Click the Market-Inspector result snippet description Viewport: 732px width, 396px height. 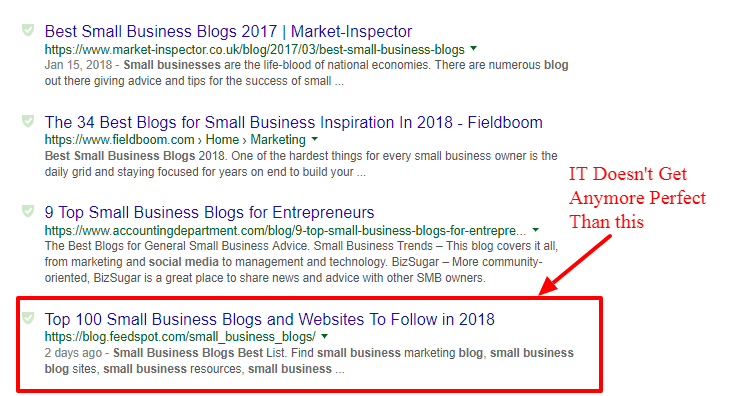pos(306,73)
